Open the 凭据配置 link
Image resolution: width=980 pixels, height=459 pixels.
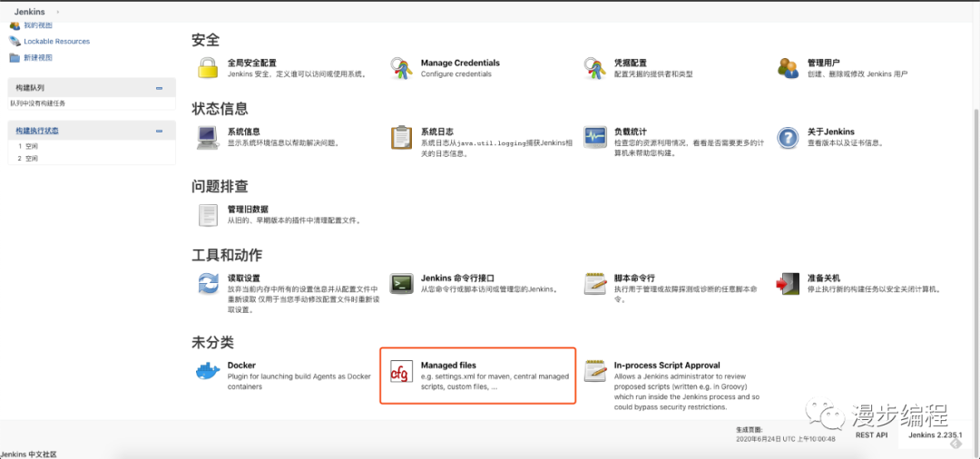630,63
